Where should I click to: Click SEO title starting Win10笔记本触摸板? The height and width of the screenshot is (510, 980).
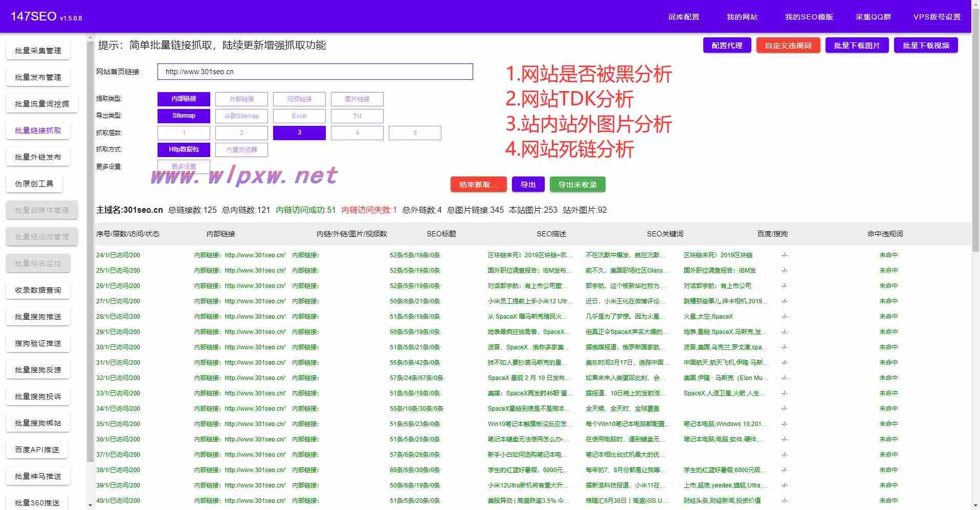coord(529,424)
